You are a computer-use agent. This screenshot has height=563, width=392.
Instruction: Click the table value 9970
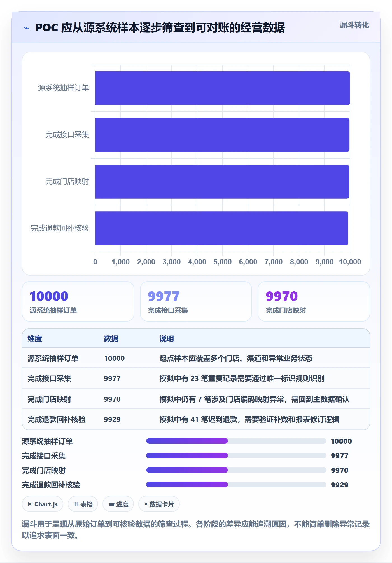112,399
